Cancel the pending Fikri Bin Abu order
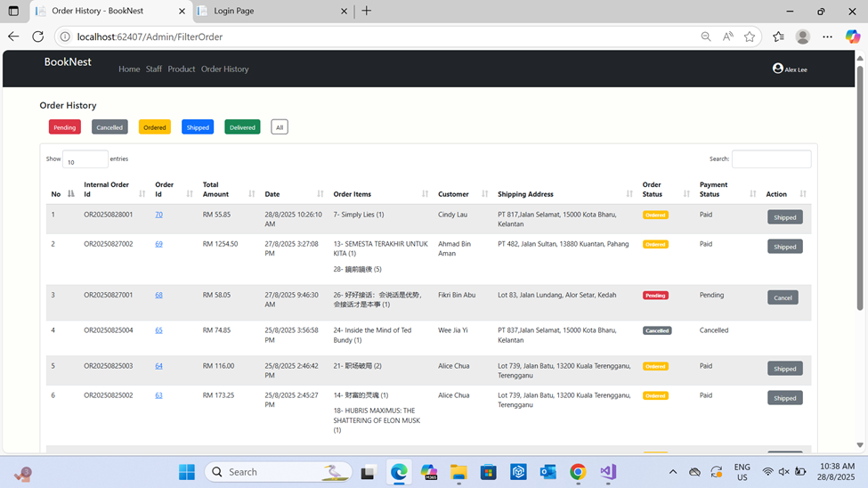 tap(783, 298)
